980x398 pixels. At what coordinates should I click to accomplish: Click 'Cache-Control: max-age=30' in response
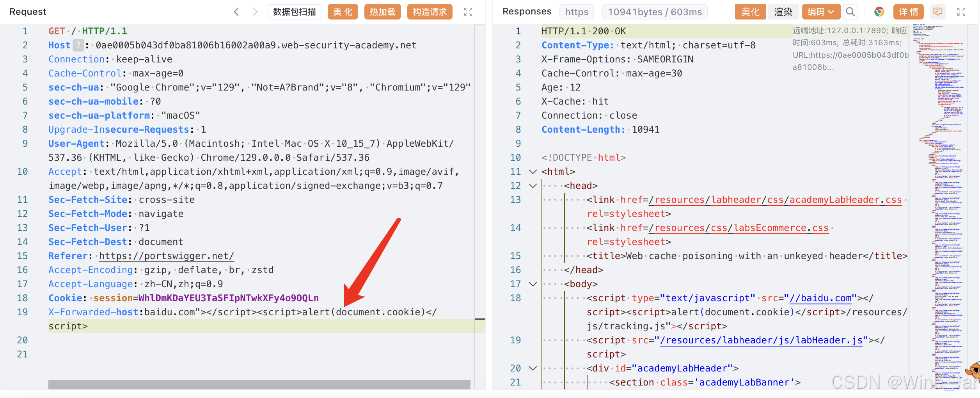click(x=612, y=73)
